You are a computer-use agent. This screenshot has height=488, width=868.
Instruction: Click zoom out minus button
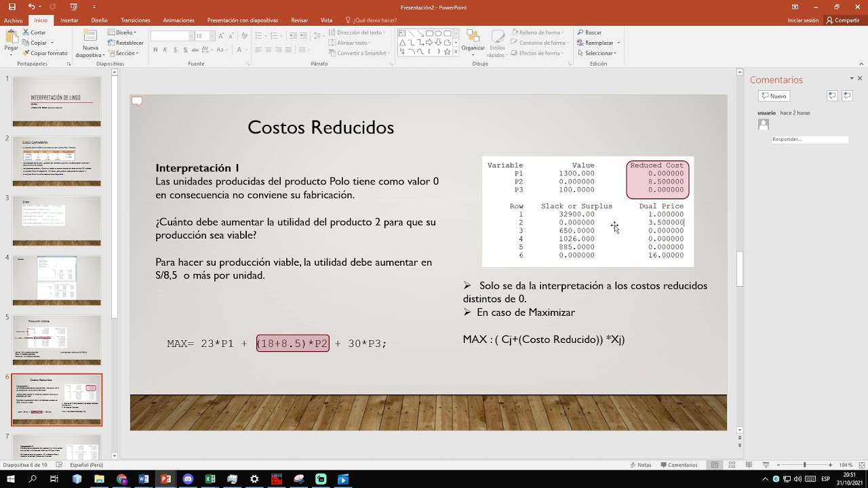[x=778, y=465]
